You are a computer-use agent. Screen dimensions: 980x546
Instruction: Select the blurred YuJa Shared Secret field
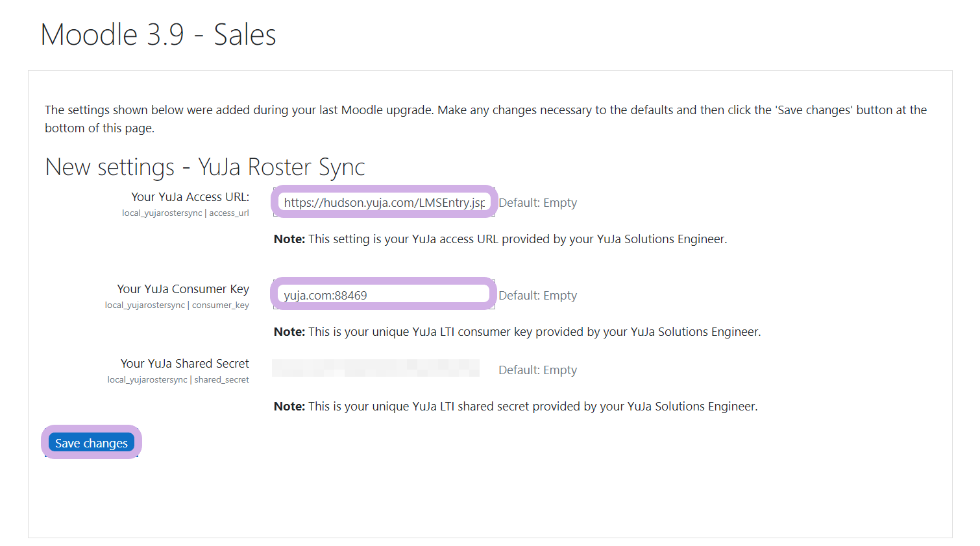[x=375, y=368]
